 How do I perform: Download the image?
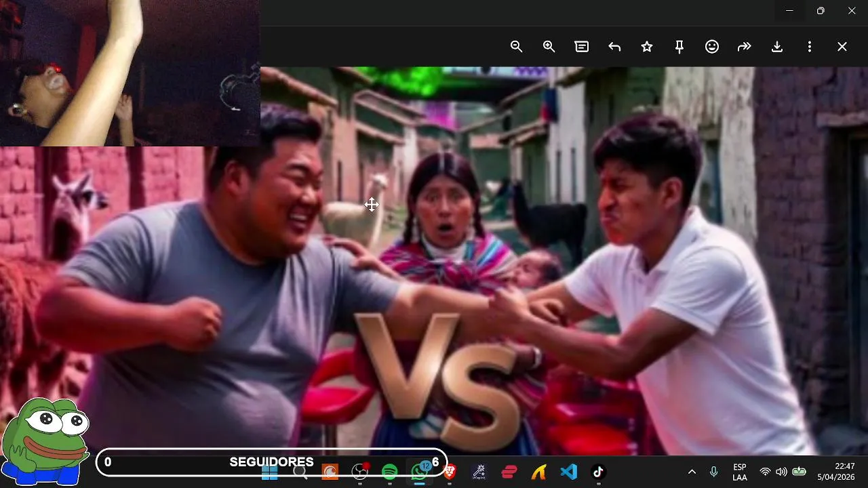click(x=777, y=47)
